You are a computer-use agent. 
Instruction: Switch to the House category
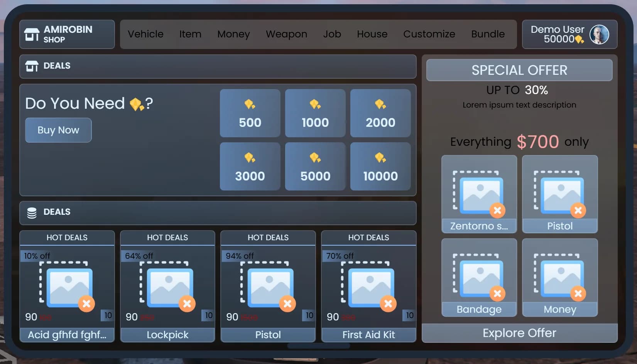[372, 34]
